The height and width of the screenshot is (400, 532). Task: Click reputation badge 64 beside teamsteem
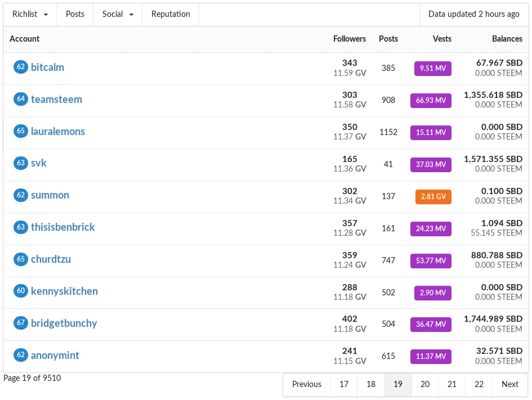tap(21, 98)
